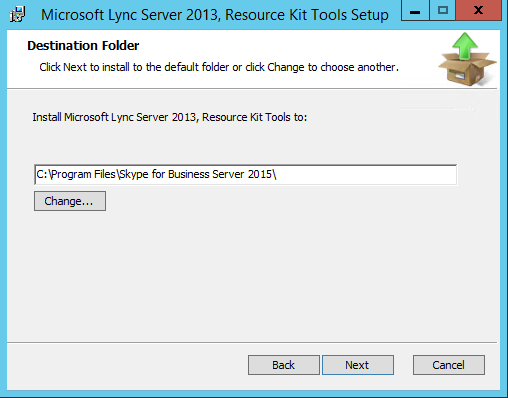The image size is (508, 398).
Task: Minimize the setup window
Action: click(x=415, y=11)
